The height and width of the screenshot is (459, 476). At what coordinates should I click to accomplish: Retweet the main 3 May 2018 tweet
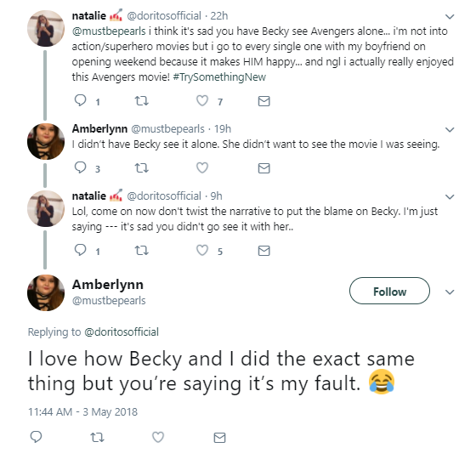(x=98, y=438)
